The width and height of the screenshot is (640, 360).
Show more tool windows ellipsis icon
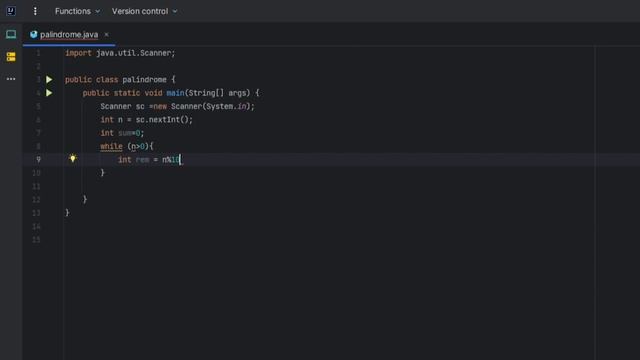[11, 79]
